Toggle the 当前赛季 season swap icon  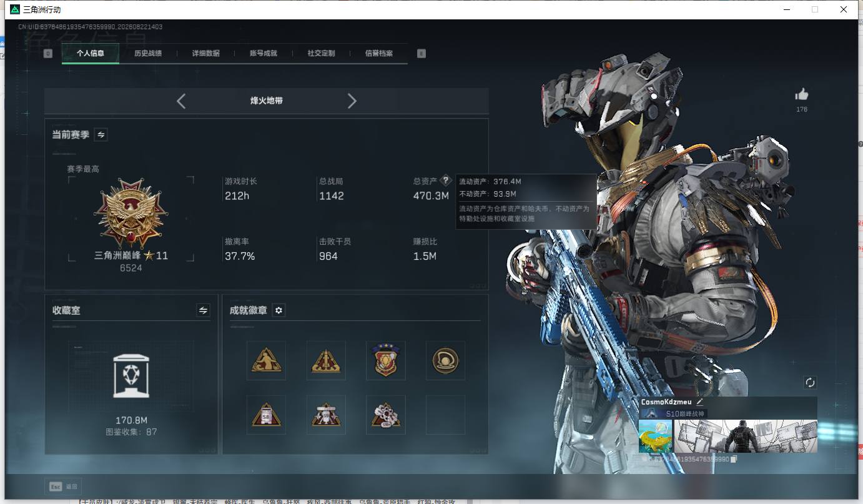pos(101,134)
